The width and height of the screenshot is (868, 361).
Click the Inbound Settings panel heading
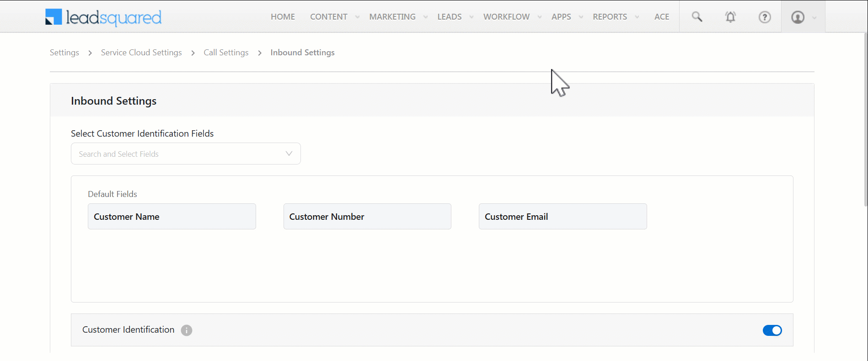tap(113, 101)
